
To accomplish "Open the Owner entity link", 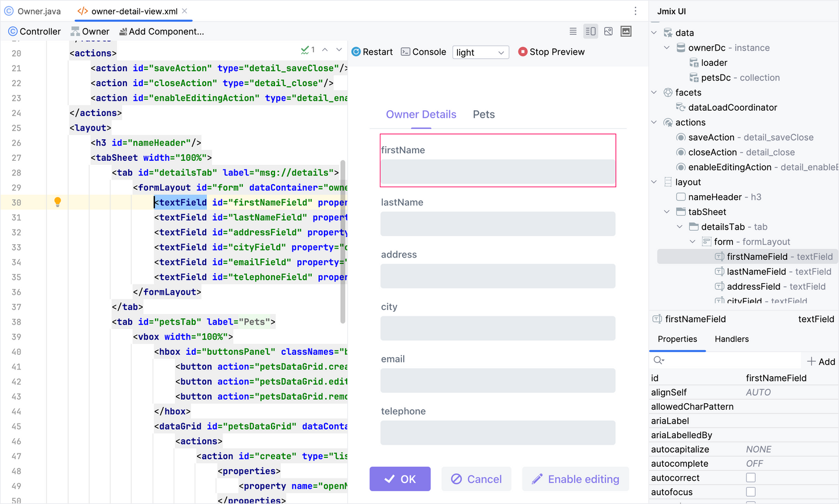I will coord(90,31).
